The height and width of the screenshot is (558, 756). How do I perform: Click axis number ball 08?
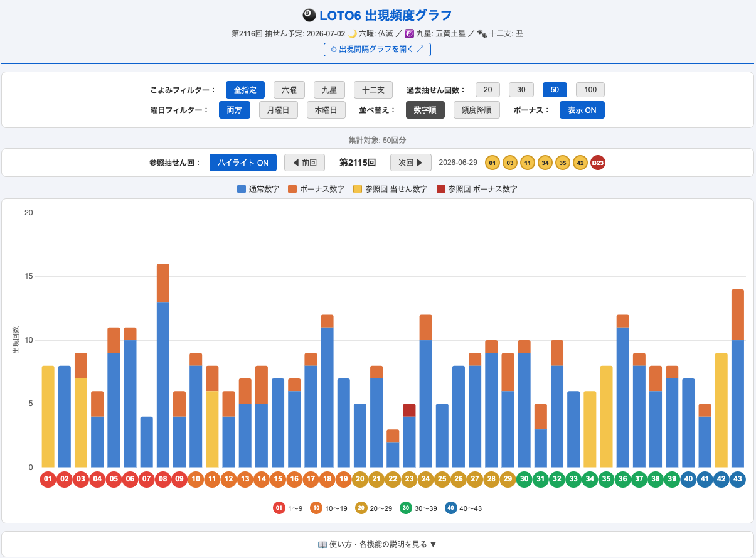[x=163, y=480]
